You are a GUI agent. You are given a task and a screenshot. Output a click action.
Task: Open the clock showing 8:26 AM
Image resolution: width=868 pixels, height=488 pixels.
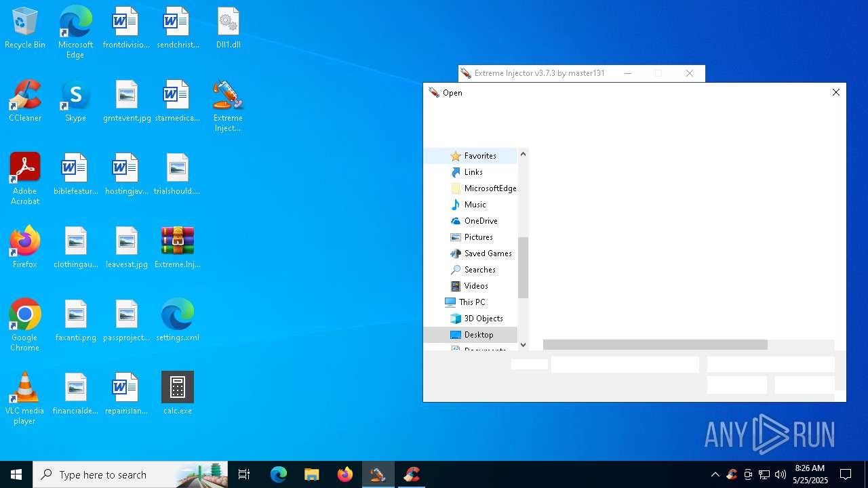coord(810,474)
